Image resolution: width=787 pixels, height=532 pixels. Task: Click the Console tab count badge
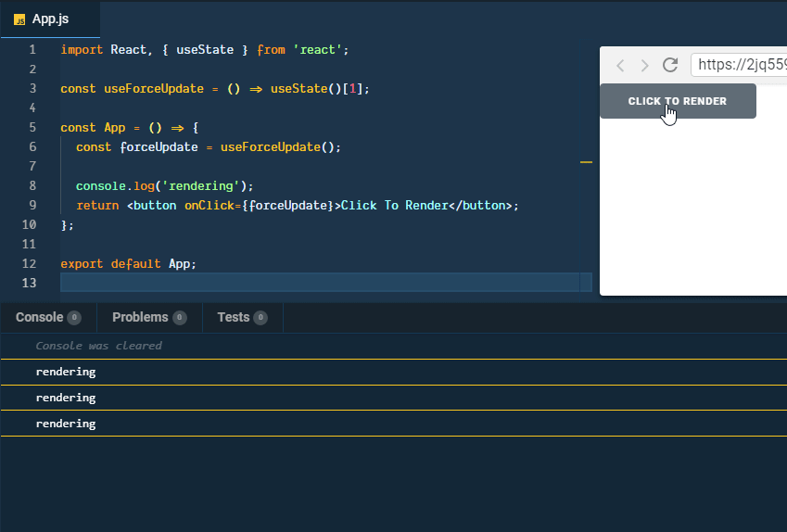74,318
